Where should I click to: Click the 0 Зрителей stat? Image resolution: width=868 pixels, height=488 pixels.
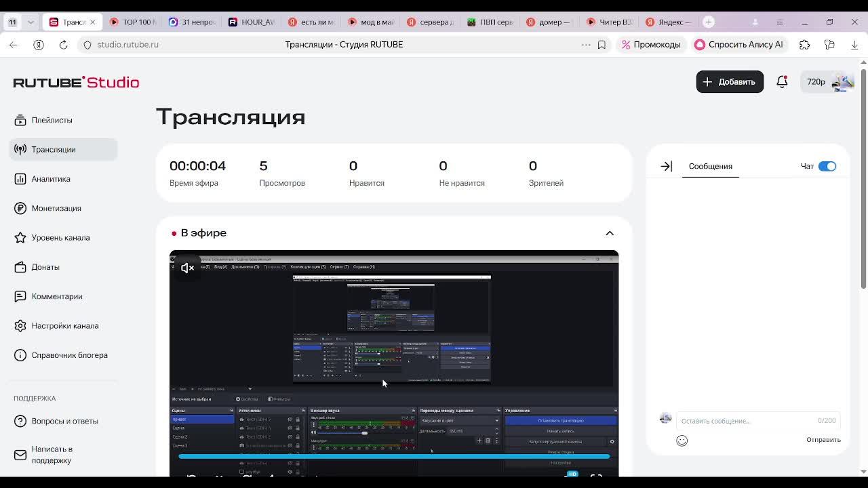coord(546,173)
